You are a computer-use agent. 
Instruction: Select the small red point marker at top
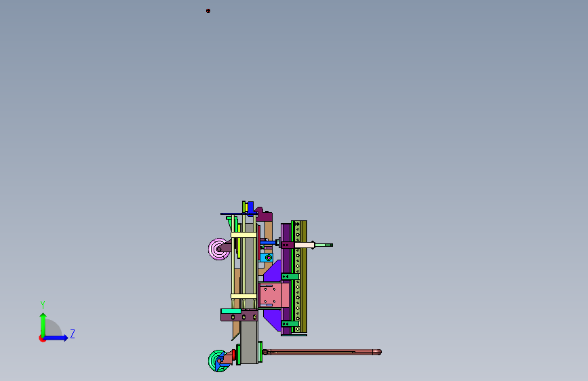(x=208, y=11)
